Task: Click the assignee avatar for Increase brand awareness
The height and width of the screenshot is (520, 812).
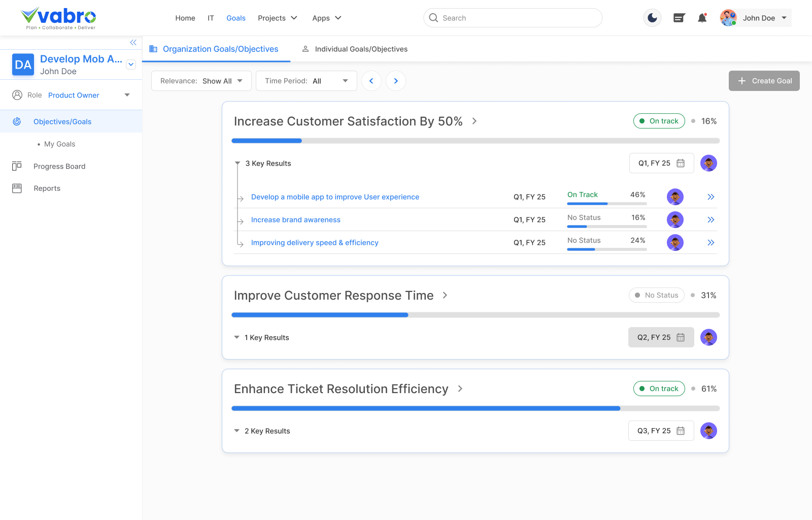Action: [x=675, y=219]
